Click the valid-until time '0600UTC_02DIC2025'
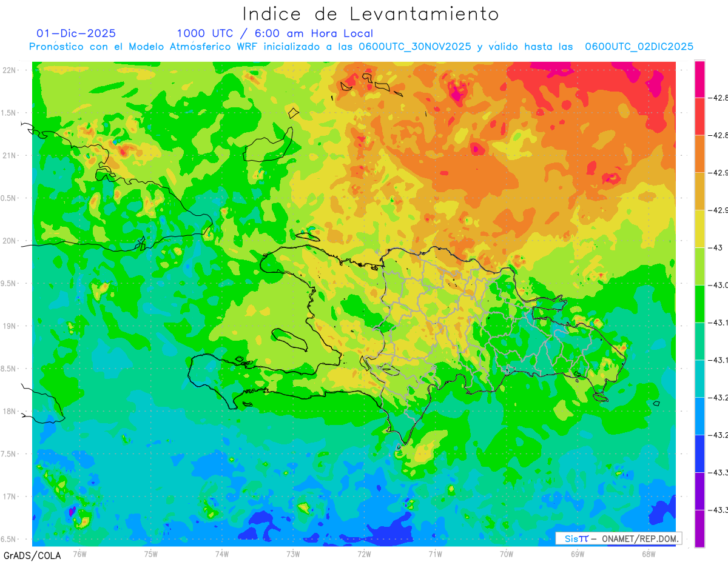This screenshot has width=728, height=562. pos(639,47)
